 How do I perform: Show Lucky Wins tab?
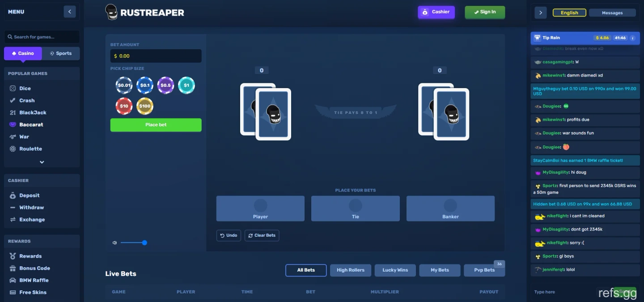pos(395,270)
